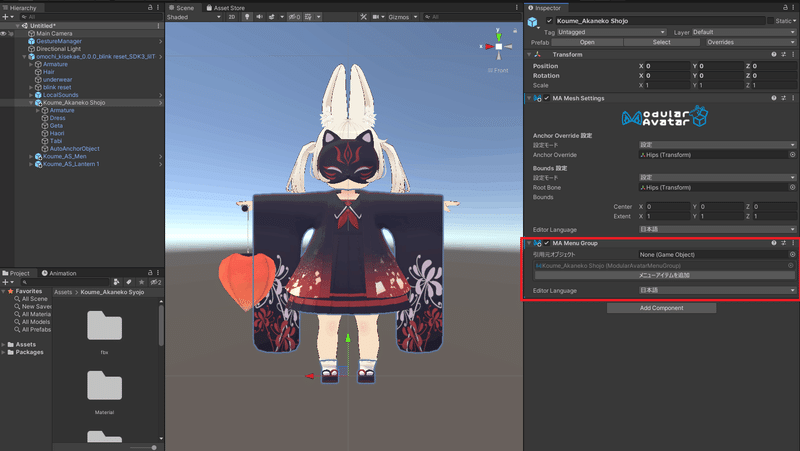Switch to the Asset Store tab
The height and width of the screenshot is (451, 800).
(x=226, y=8)
